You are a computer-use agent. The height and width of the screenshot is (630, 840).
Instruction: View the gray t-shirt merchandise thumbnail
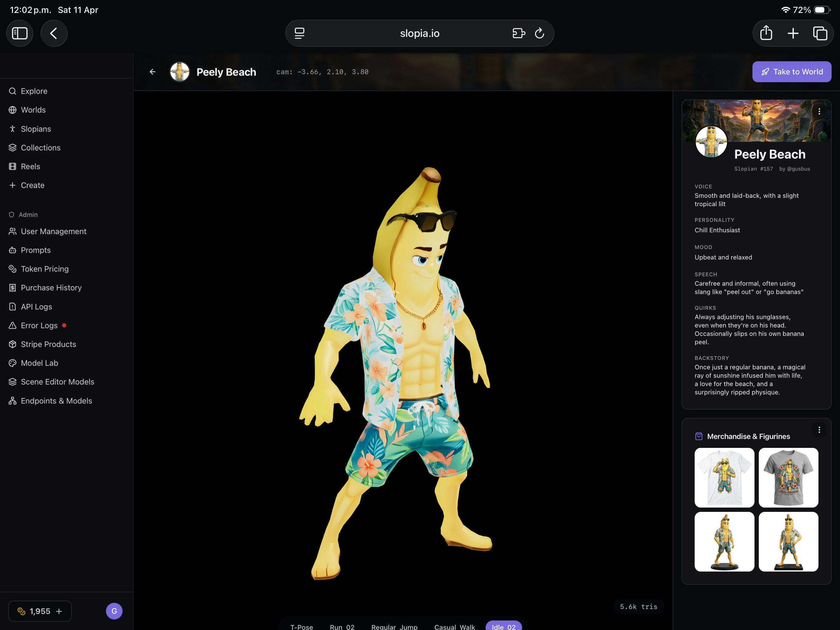coord(788,478)
